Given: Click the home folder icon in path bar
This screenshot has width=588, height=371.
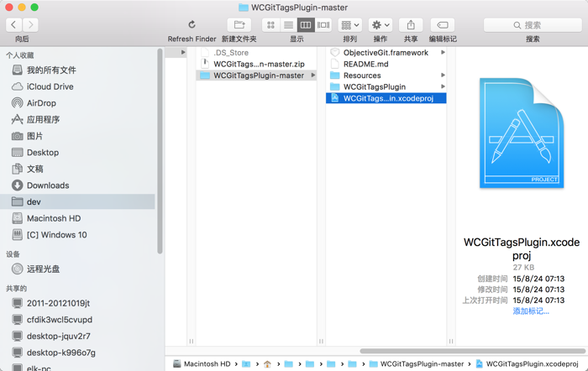Looking at the screenshot, I should [x=267, y=364].
